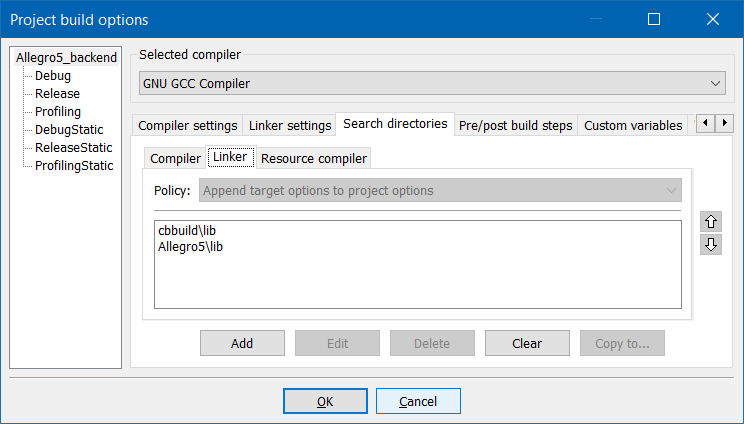744x424 pixels.
Task: Open Pre/post build steps tab
Action: (515, 126)
